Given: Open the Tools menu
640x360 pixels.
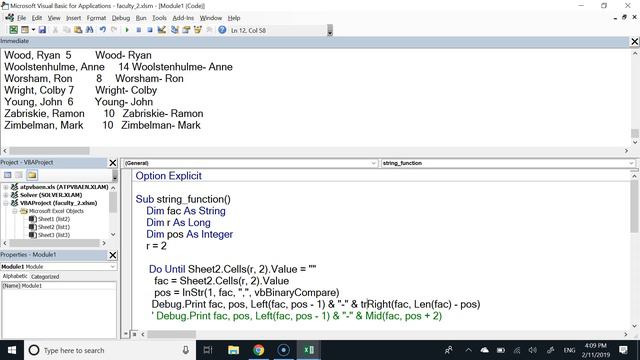Looking at the screenshot, I should (159, 18).
